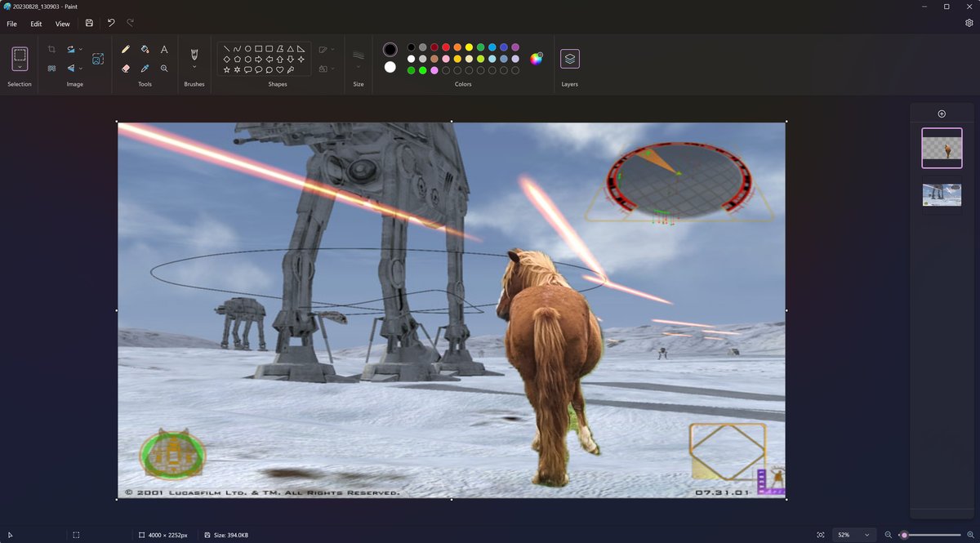Click the Fit to window icon in status bar
This screenshot has height=543, width=980.
820,535
